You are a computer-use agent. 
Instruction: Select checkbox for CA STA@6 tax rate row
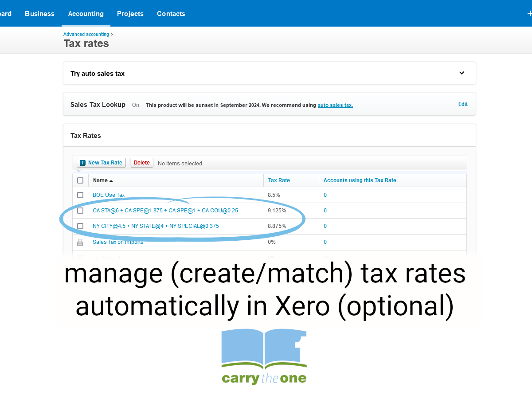coord(80,211)
